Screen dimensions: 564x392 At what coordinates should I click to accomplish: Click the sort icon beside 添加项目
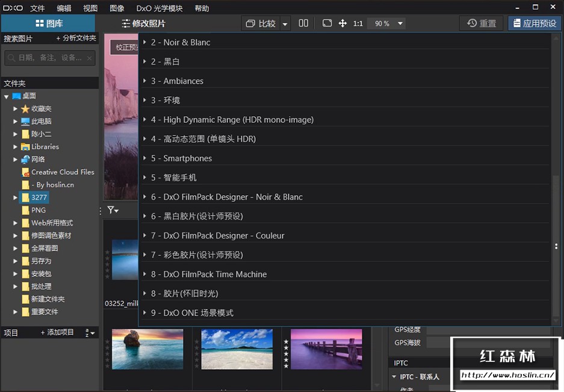tap(89, 332)
